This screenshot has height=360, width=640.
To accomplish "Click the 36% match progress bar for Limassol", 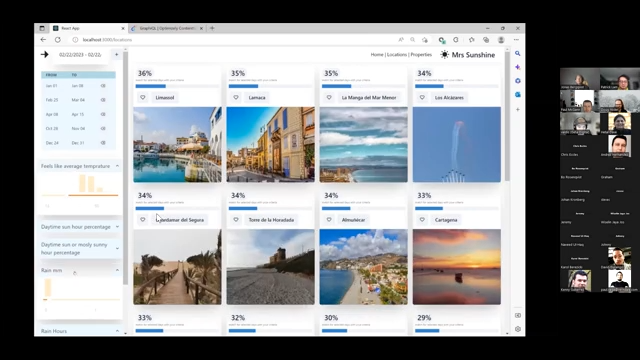I will (x=177, y=86).
